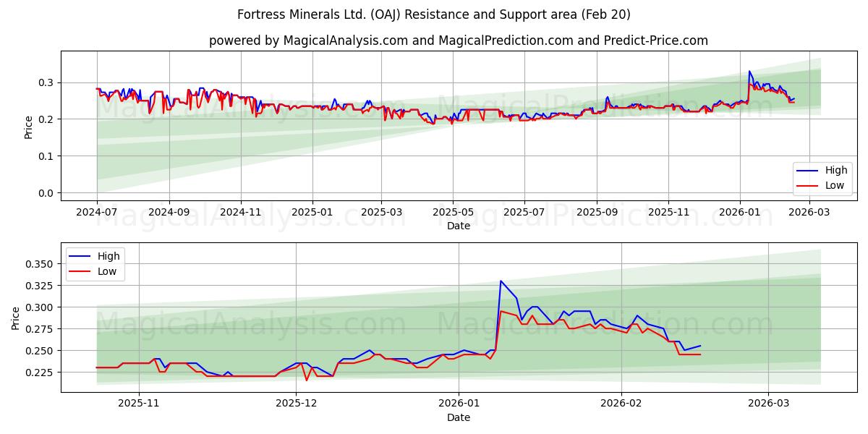Click the '2025-12' date tick label
Image resolution: width=868 pixels, height=434 pixels.
297,404
